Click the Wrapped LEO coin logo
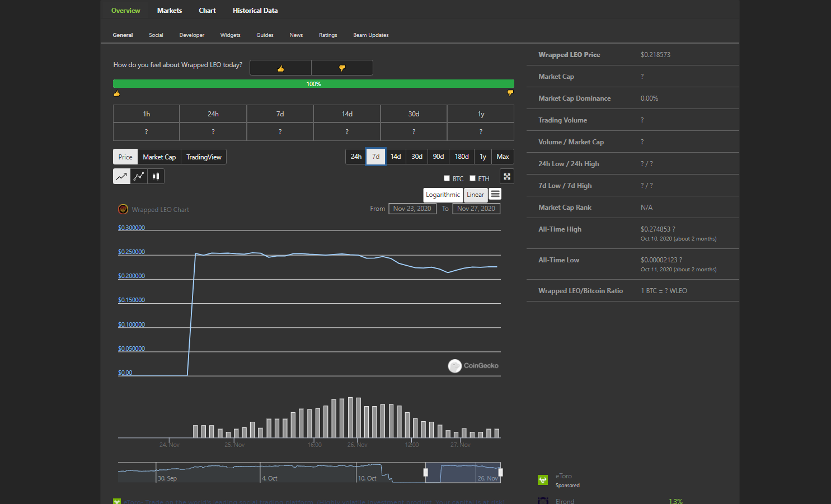Viewport: 831px width, 504px height. pyautogui.click(x=123, y=209)
